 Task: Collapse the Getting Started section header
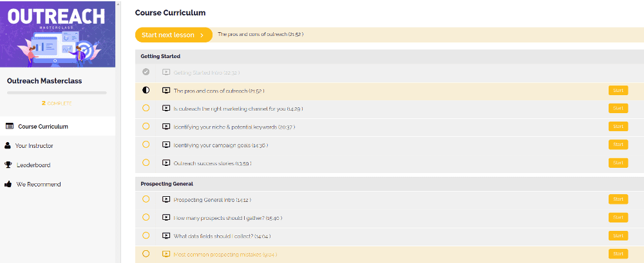(x=390, y=56)
